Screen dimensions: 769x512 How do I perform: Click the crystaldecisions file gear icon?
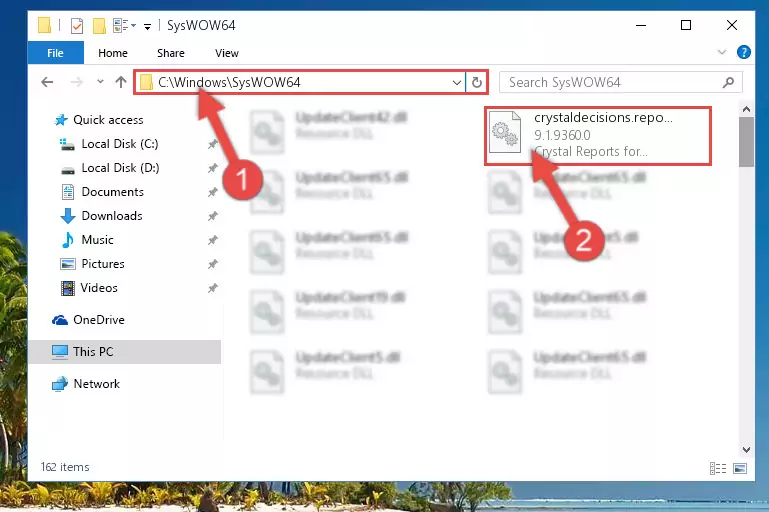tap(505, 132)
